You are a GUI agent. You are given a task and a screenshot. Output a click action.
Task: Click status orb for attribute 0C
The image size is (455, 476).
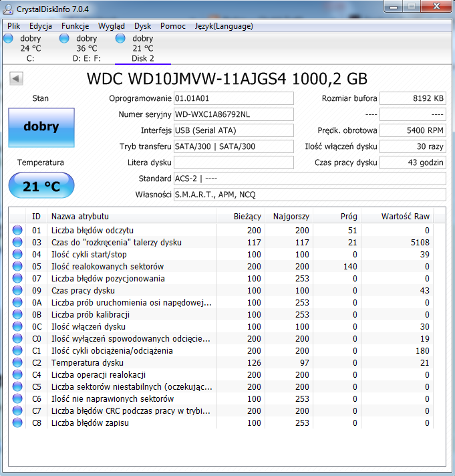[x=17, y=326]
